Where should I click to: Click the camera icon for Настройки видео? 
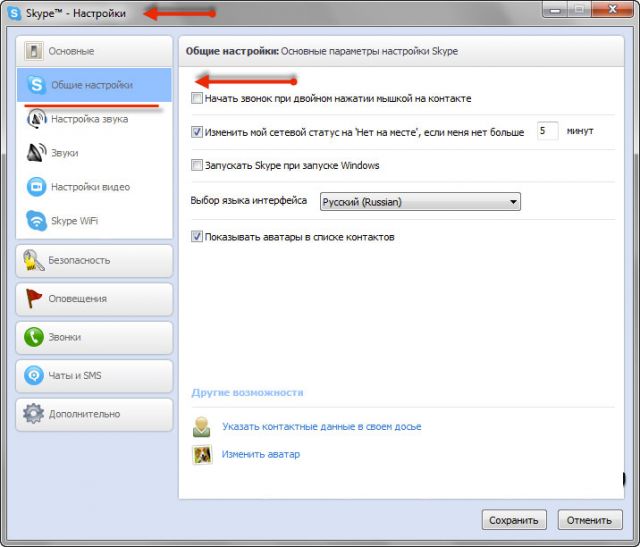(x=36, y=187)
